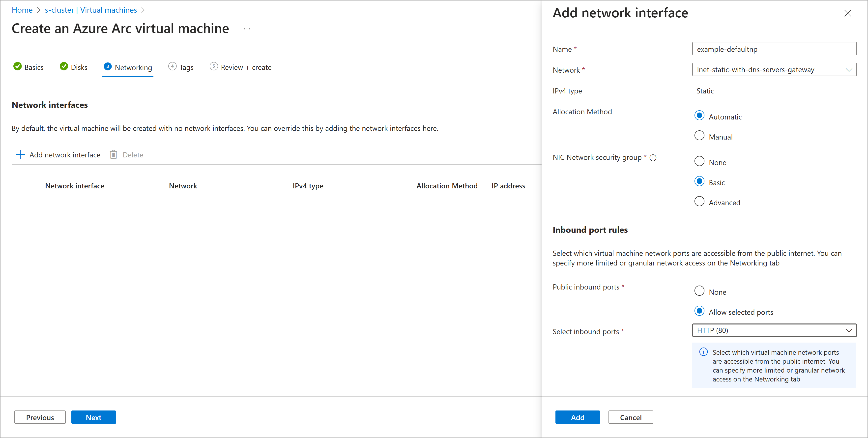Choose None for public inbound ports
The width and height of the screenshot is (868, 438).
[699, 291]
